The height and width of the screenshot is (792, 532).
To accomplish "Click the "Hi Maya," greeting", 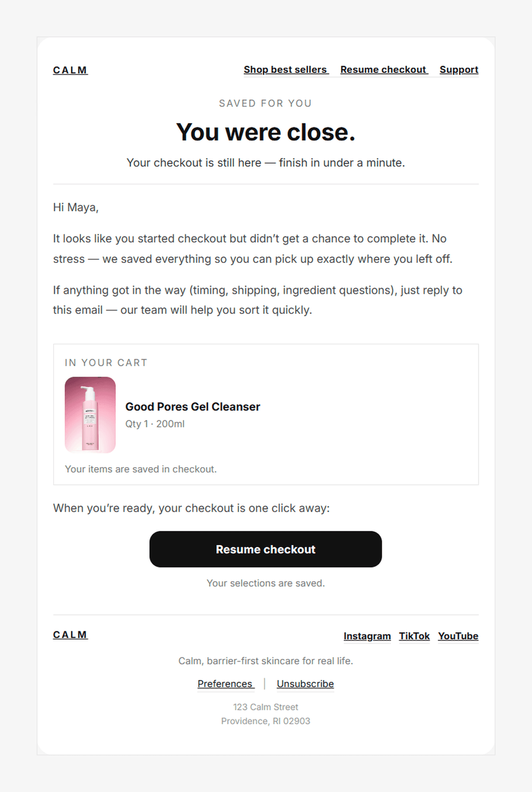I will pyautogui.click(x=76, y=208).
